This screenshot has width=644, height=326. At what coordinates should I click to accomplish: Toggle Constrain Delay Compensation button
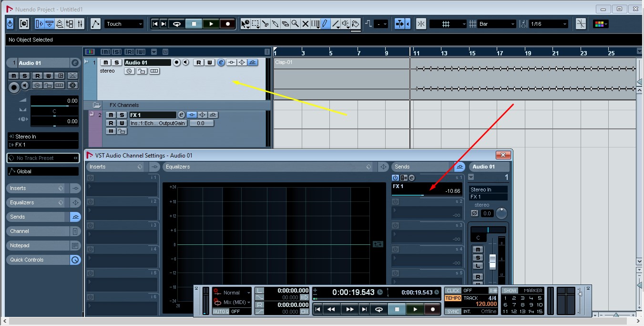tap(24, 23)
